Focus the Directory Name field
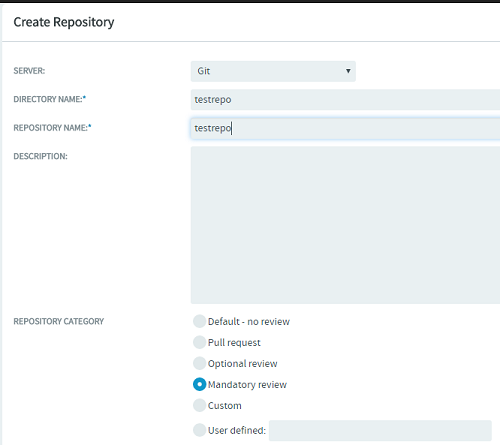 click(x=345, y=99)
